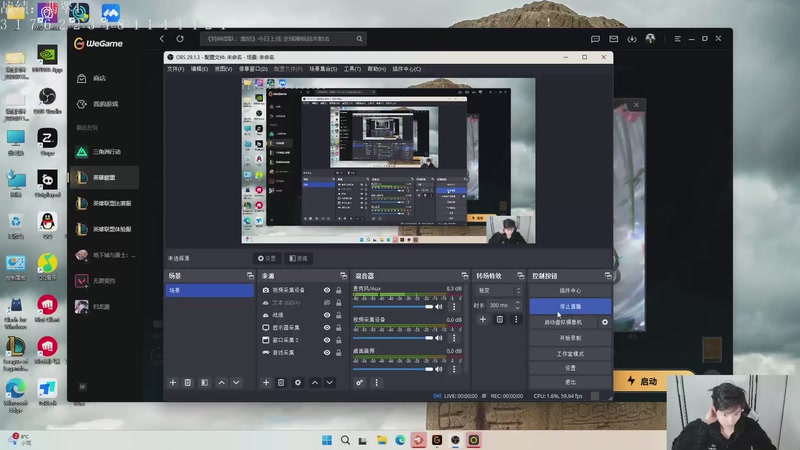Open File Explorer from the taskbar

[x=382, y=440]
